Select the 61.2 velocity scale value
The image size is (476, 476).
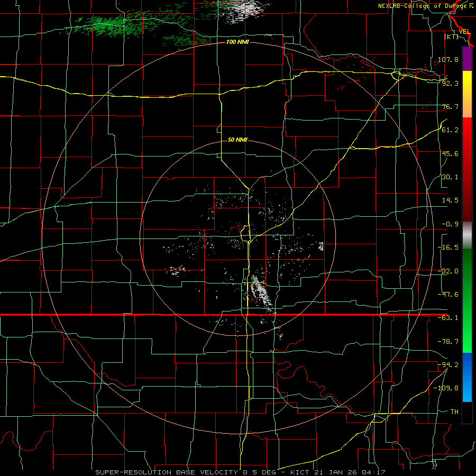tap(450, 130)
